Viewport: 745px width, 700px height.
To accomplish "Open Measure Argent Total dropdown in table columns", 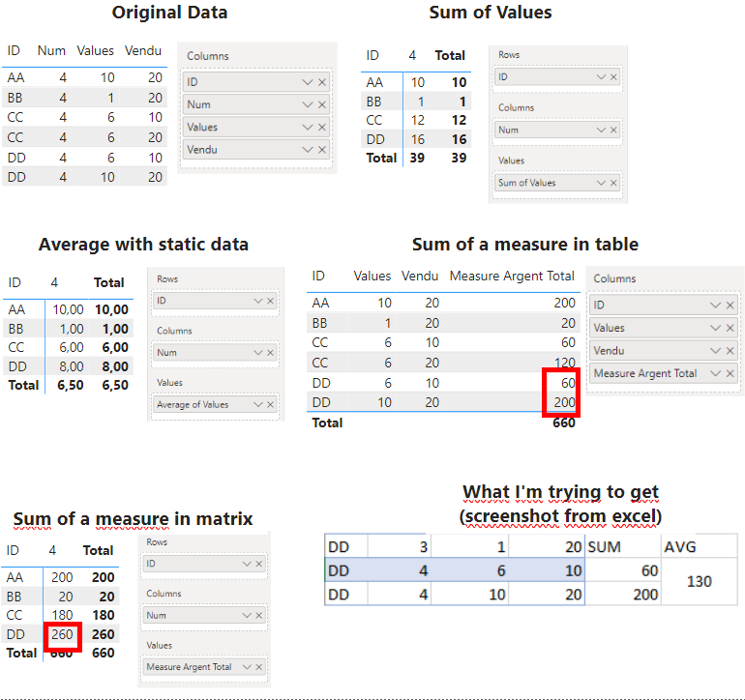I will (x=716, y=373).
